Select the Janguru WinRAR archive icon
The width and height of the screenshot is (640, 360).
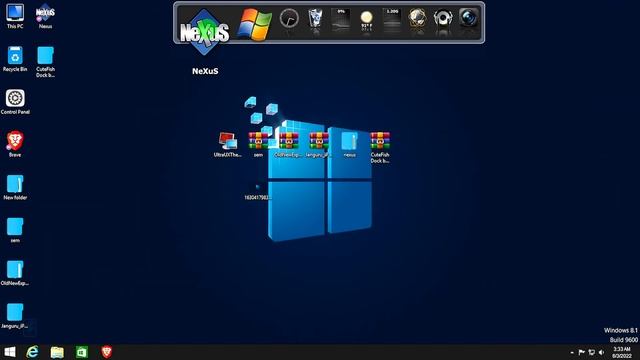[319, 144]
